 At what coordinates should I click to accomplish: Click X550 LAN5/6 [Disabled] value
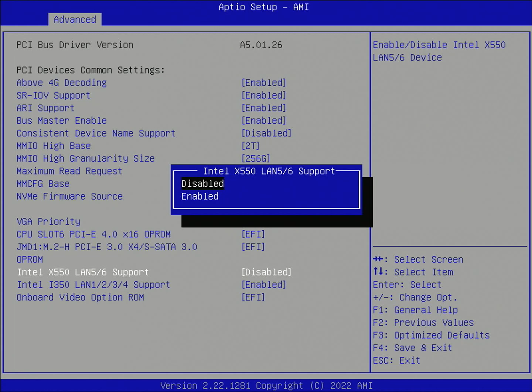pyautogui.click(x=266, y=272)
